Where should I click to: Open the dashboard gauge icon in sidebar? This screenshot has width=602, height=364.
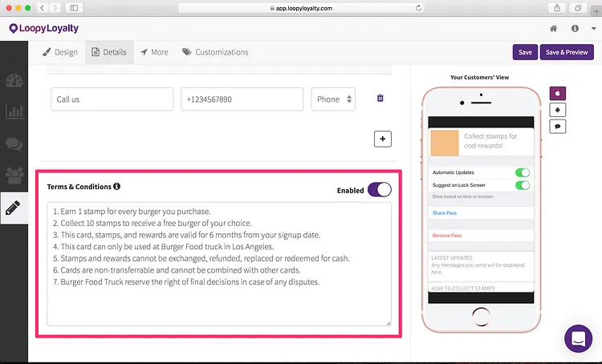click(14, 81)
